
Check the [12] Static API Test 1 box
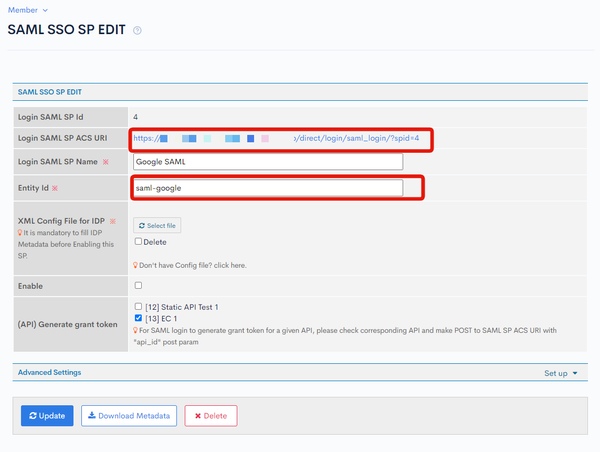click(138, 307)
